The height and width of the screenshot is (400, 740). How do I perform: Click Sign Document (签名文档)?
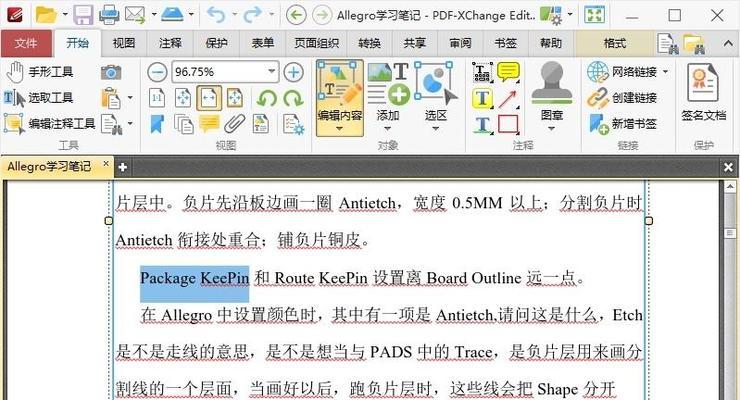704,93
